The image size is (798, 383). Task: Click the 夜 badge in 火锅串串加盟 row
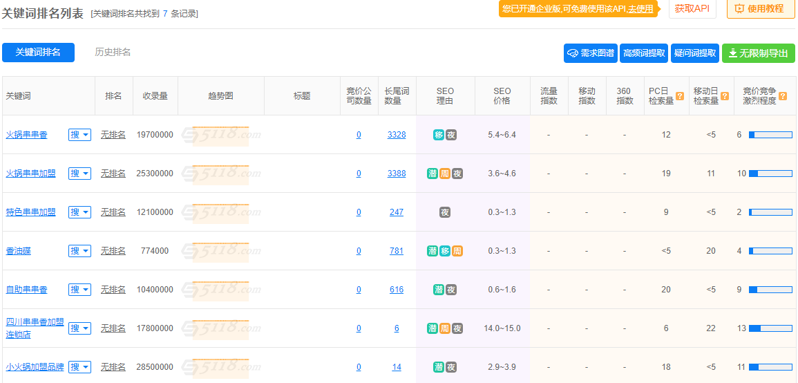[x=458, y=173]
